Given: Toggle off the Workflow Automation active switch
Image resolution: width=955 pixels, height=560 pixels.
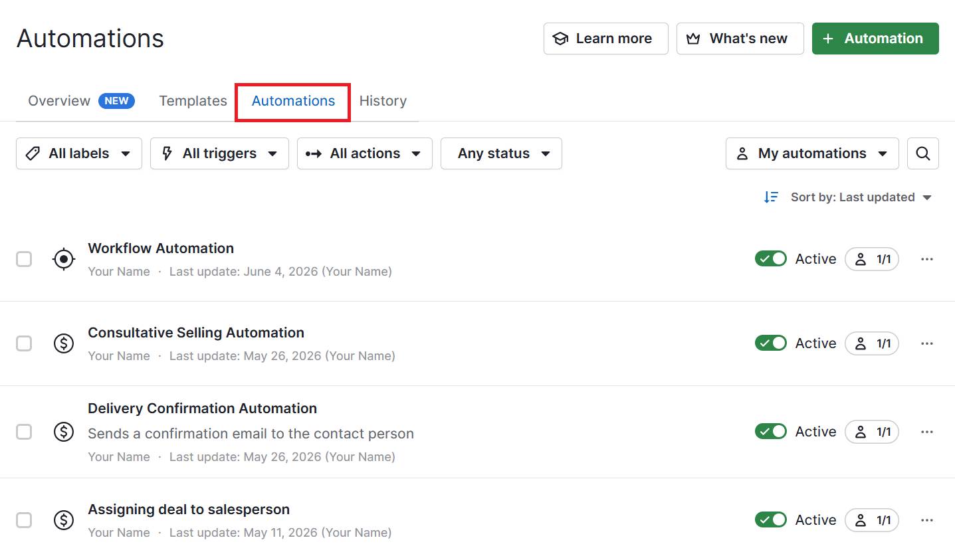Looking at the screenshot, I should click(771, 259).
